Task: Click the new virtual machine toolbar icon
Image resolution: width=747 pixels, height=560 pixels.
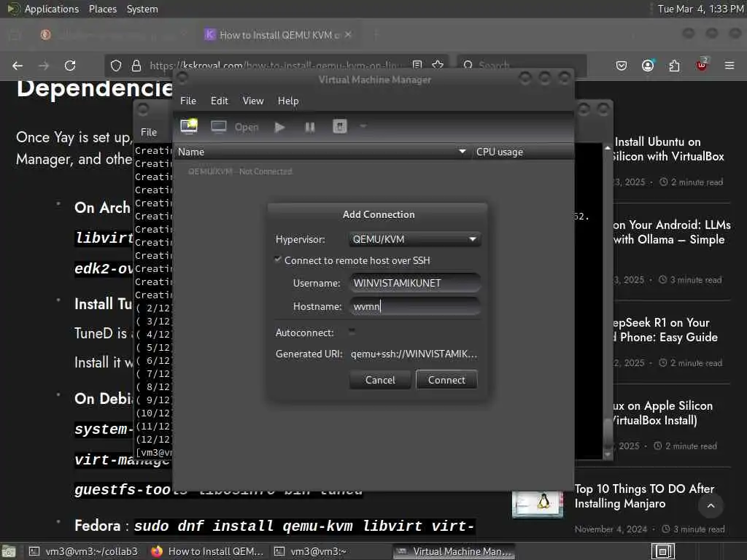Action: click(x=189, y=127)
